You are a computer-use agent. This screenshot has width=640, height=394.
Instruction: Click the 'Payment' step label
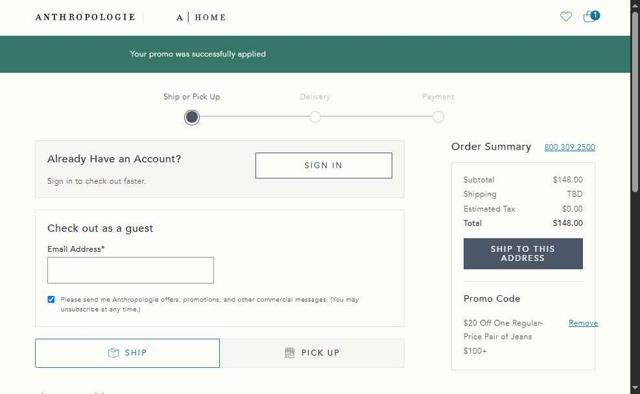pos(438,97)
